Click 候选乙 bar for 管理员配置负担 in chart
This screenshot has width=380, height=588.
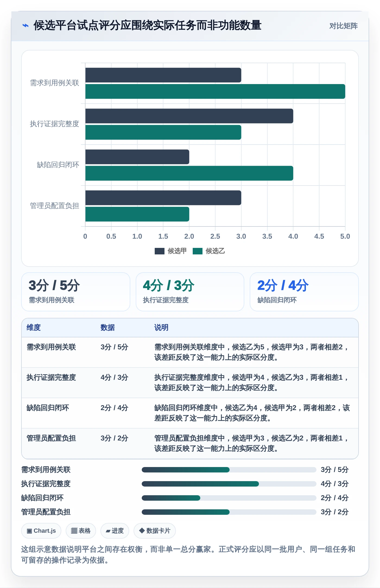click(137, 214)
